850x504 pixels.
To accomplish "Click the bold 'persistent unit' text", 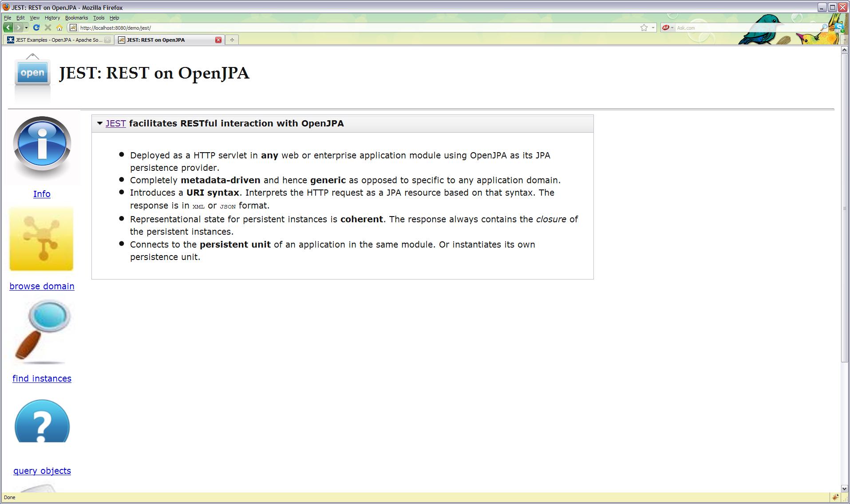I will click(235, 244).
